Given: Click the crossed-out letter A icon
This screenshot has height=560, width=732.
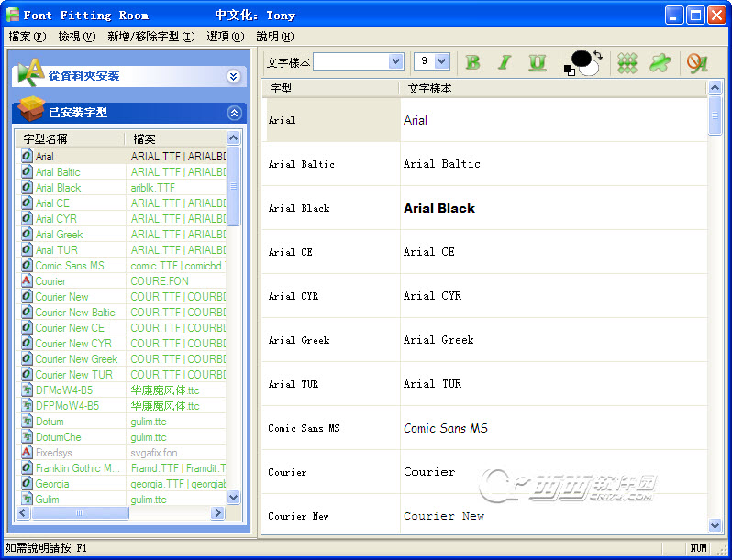Looking at the screenshot, I should click(x=697, y=62).
